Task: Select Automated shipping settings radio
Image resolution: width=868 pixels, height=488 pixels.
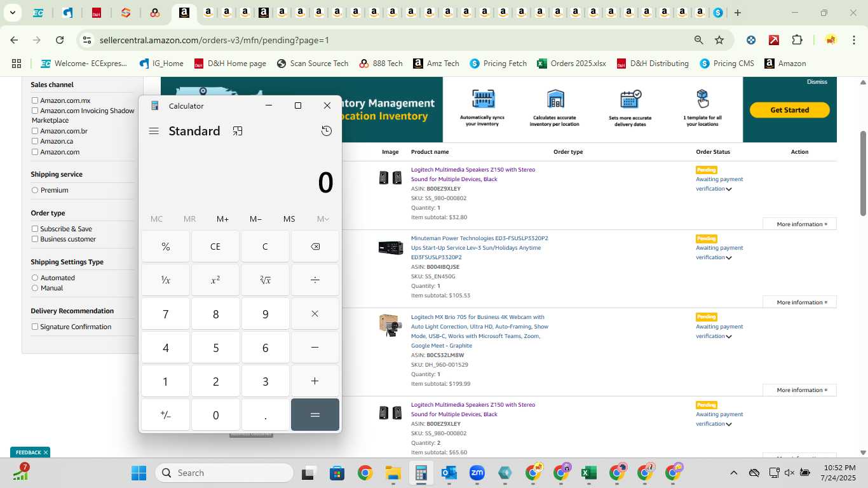Action: click(x=35, y=278)
